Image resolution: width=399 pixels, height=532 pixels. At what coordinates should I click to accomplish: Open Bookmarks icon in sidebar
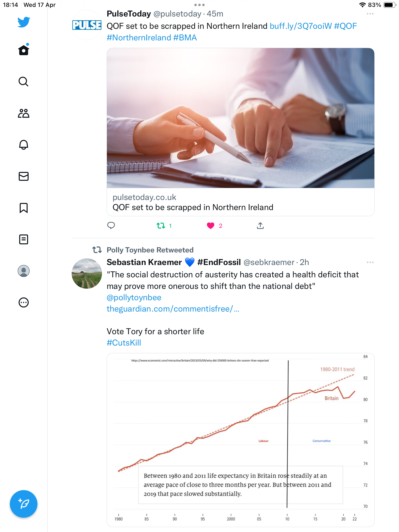(24, 208)
